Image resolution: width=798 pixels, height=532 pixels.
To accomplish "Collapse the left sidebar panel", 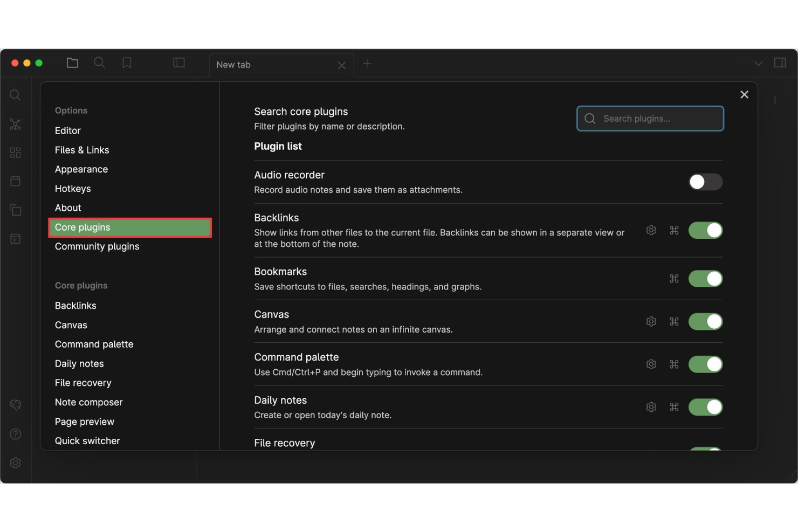I will (179, 63).
